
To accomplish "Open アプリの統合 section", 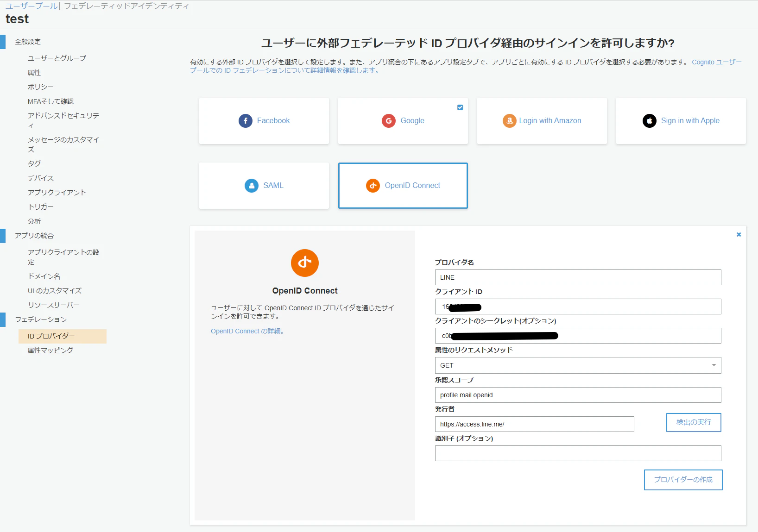I will coord(34,236).
